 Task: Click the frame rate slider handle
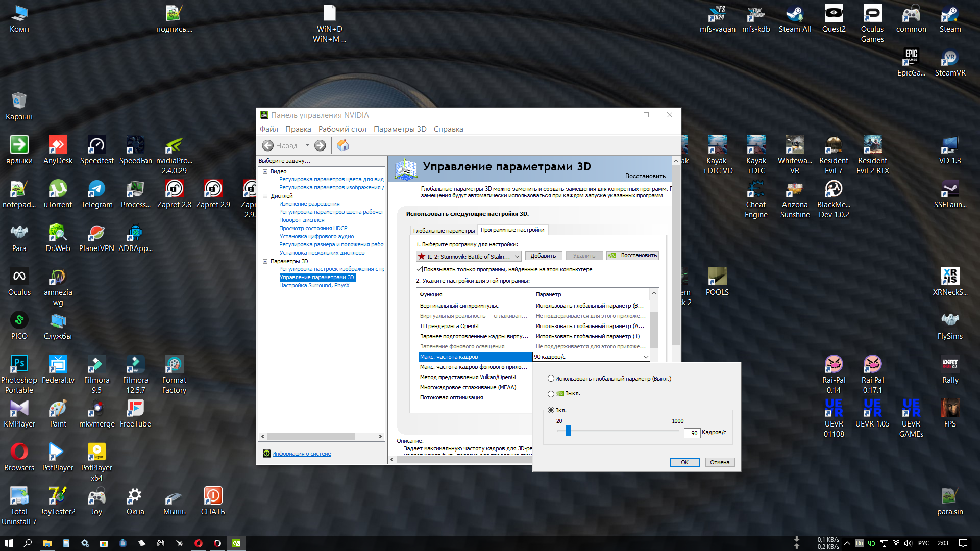568,431
